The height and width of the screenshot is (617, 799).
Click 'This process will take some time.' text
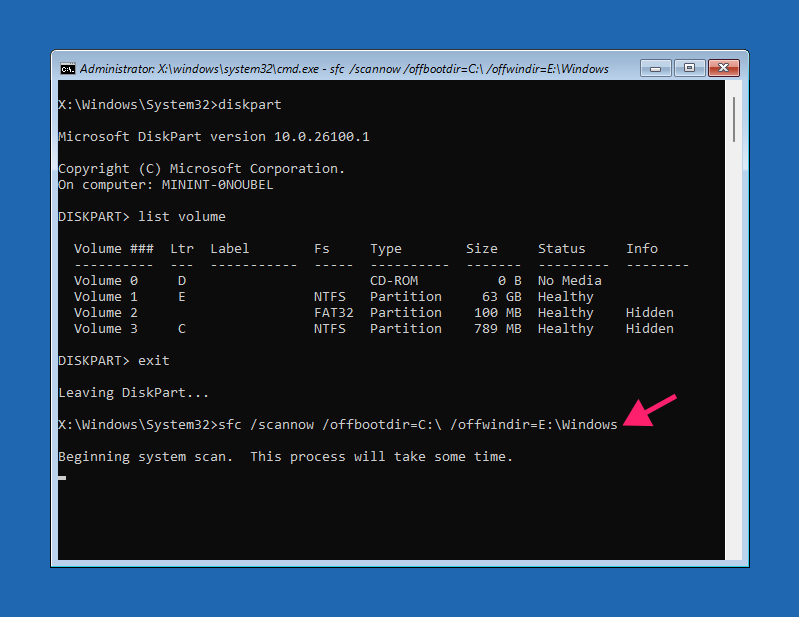(382, 457)
